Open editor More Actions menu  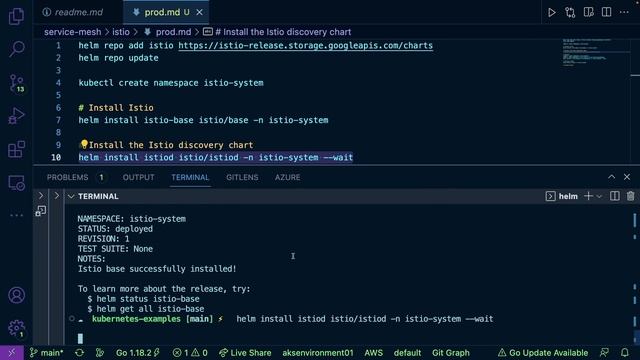coord(624,12)
